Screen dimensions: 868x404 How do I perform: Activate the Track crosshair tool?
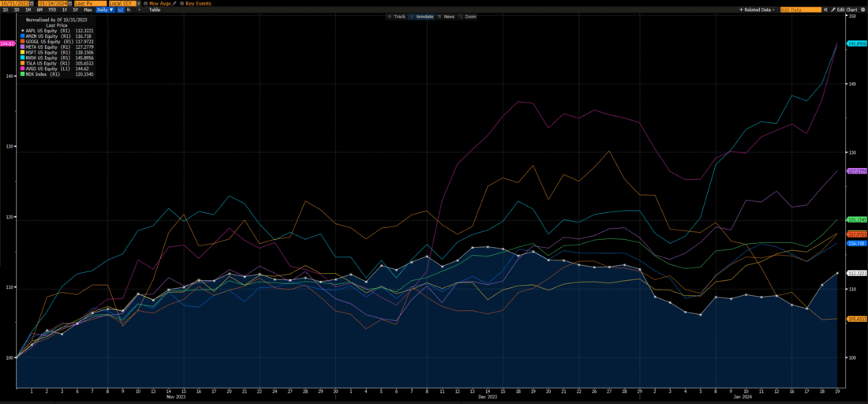click(396, 17)
